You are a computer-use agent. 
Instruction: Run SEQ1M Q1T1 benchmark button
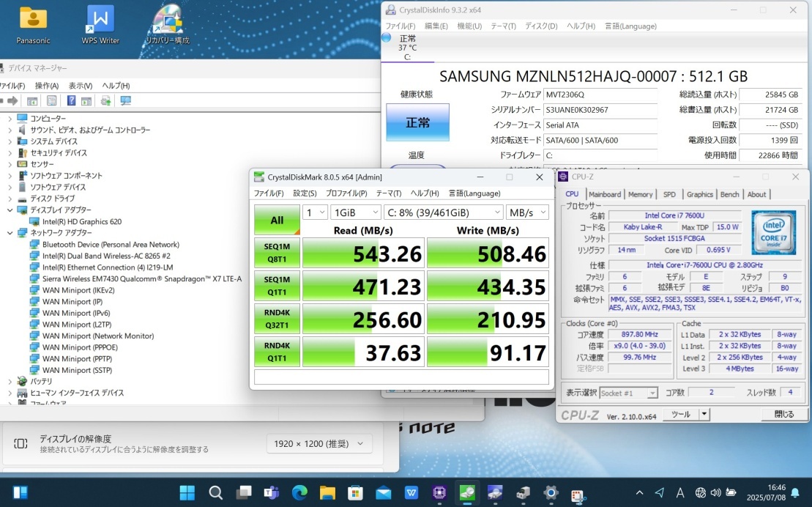pos(277,286)
